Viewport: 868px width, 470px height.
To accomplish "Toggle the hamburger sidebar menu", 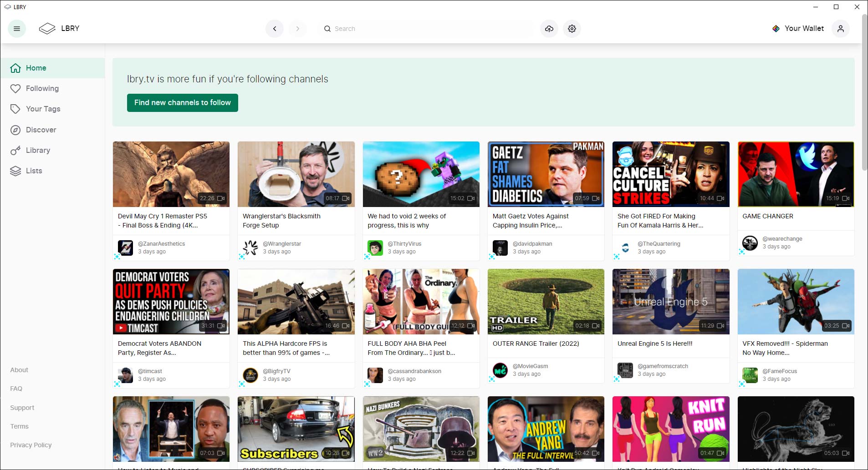I will pos(17,29).
